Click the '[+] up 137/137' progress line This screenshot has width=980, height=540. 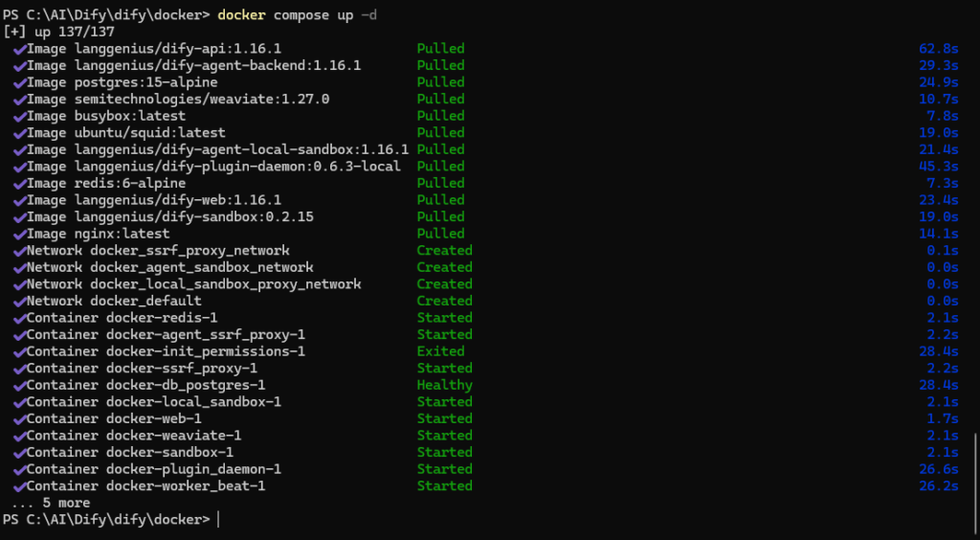pyautogui.click(x=58, y=32)
